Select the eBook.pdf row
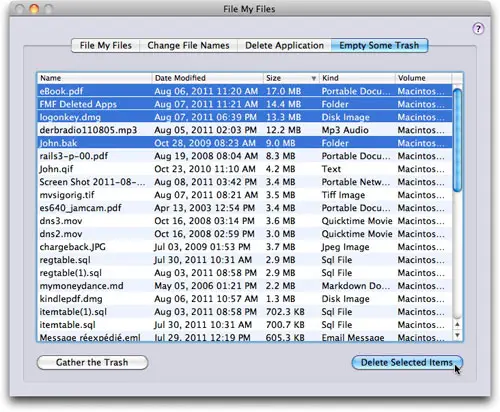This screenshot has height=412, width=500. click(x=245, y=91)
